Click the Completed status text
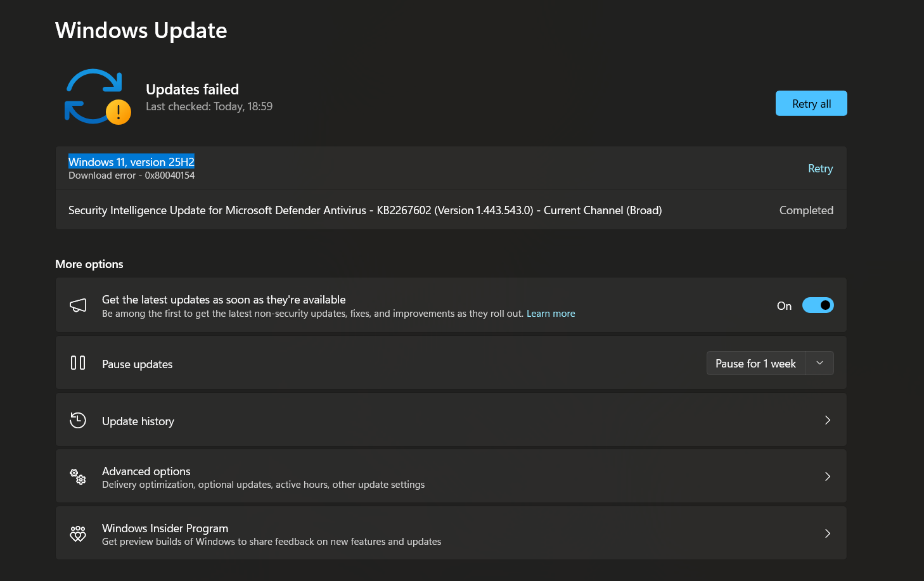 click(x=806, y=210)
